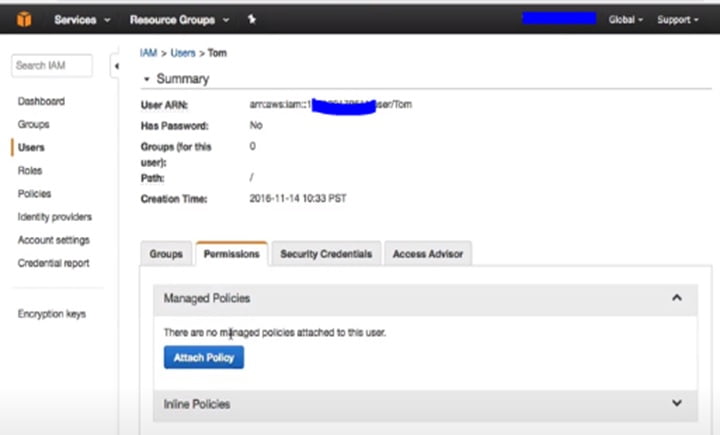The width and height of the screenshot is (720, 435).
Task: Collapse the sidebar with the arrow handle
Action: coord(116,66)
